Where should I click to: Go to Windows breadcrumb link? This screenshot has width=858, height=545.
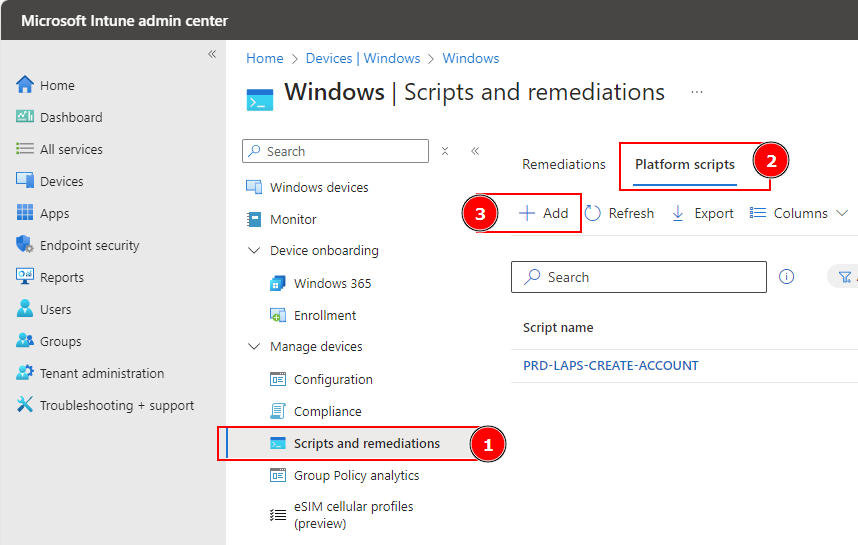click(471, 58)
